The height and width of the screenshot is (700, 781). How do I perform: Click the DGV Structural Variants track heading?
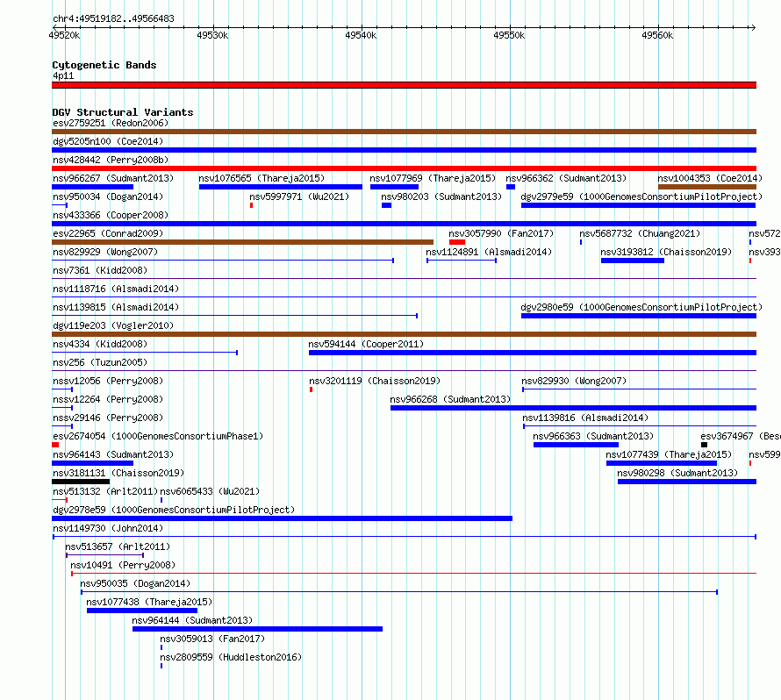click(123, 112)
